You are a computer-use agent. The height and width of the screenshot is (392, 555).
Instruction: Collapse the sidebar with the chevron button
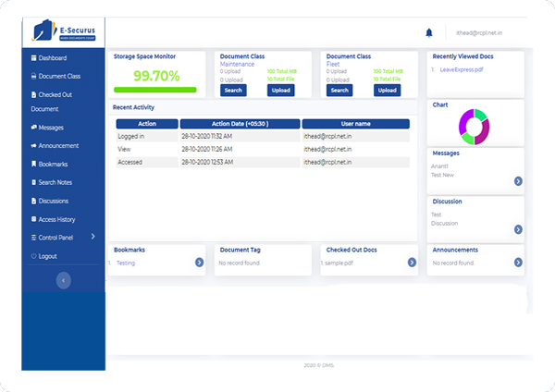63,280
